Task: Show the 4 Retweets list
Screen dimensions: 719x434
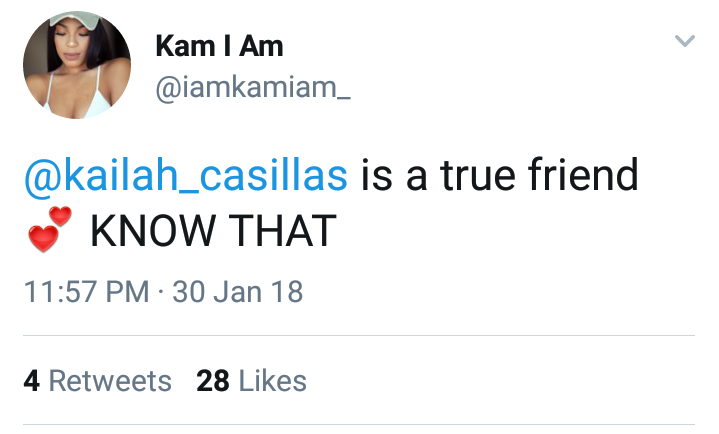Action: tap(98, 381)
